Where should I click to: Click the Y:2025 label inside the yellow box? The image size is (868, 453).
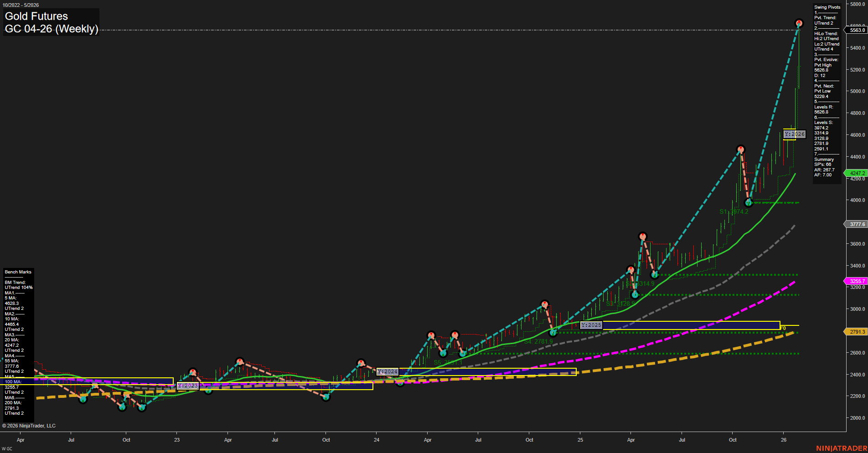click(591, 325)
